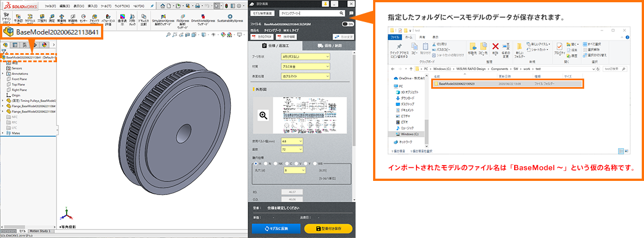Open the Hole Alignment (穴整列) tool
The width and height of the screenshot is (644, 238).
pyautogui.click(x=42, y=18)
